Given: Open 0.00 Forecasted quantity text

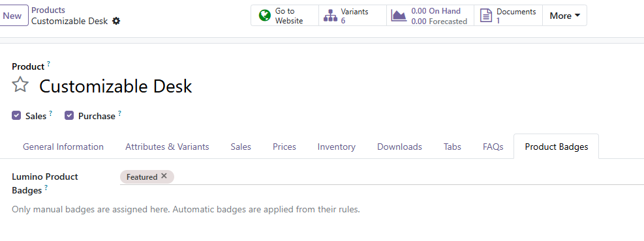Looking at the screenshot, I should [439, 21].
